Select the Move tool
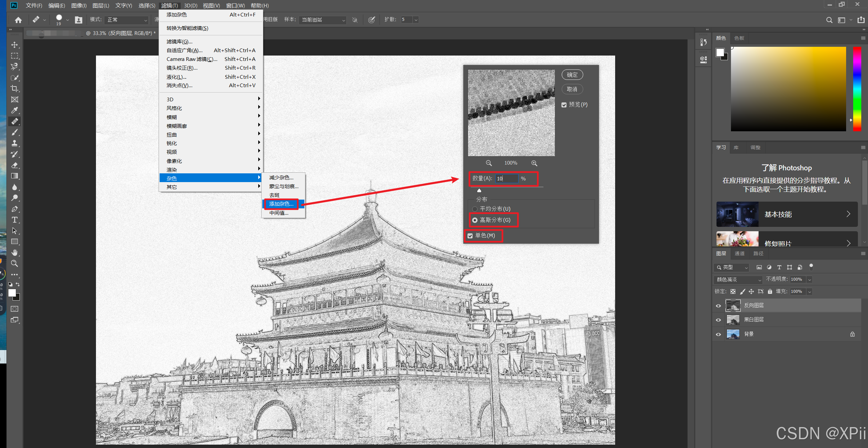The image size is (868, 448). pos(14,45)
